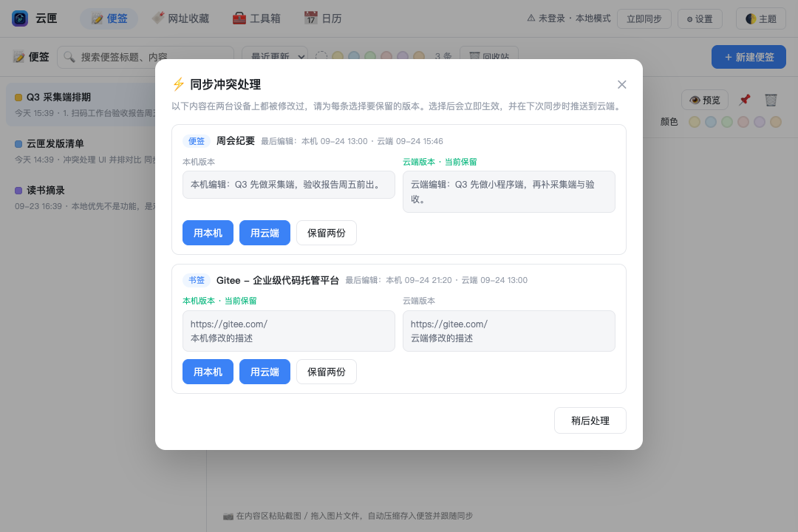This screenshot has height=532, width=798.
Task: Close the 同步冲突处理 dialog with the X
Action: 622,84
